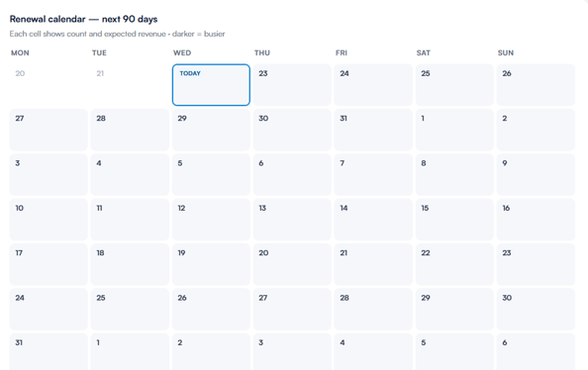Image resolution: width=588 pixels, height=370 pixels.
Task: Open the Thursday 20 cell
Action: (x=292, y=264)
